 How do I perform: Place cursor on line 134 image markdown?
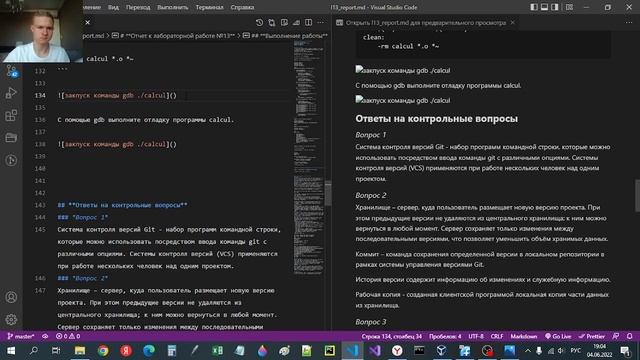click(x=118, y=95)
